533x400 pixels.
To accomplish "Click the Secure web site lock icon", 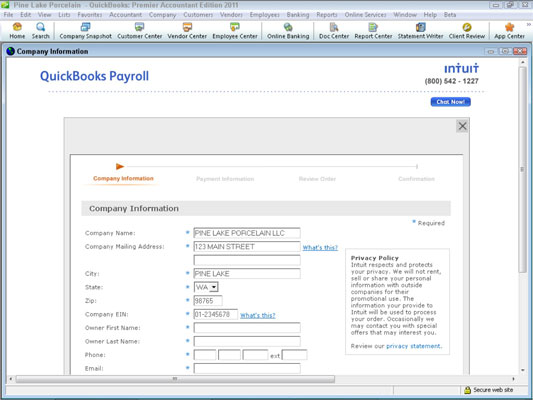I will coord(467,390).
